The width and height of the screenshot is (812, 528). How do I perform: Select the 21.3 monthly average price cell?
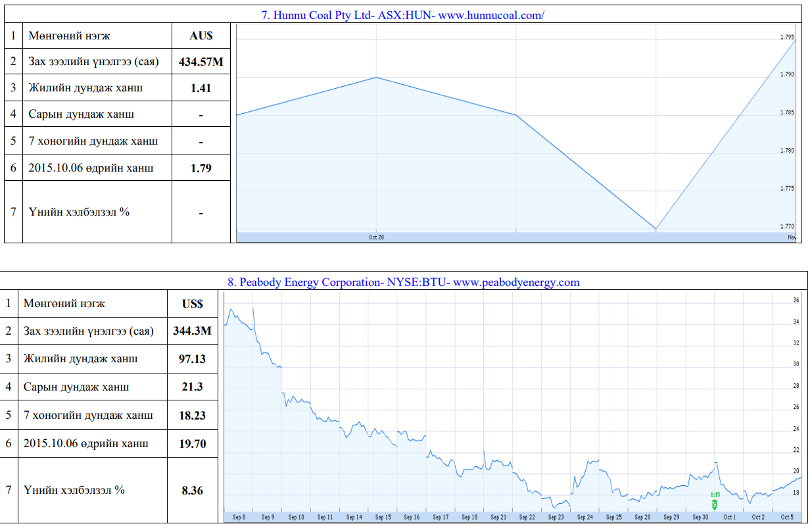192,387
